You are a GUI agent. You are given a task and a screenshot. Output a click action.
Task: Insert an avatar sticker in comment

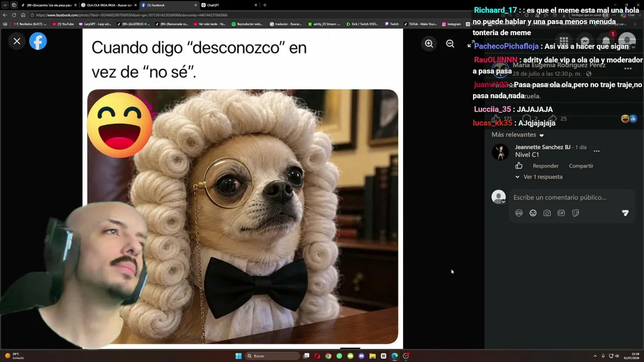click(x=519, y=213)
